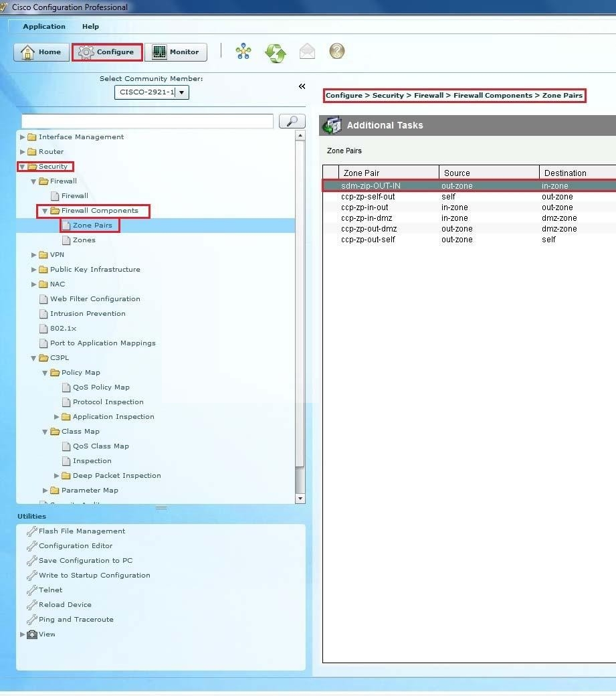
Task: Expand the View utilities group
Action: [22, 634]
